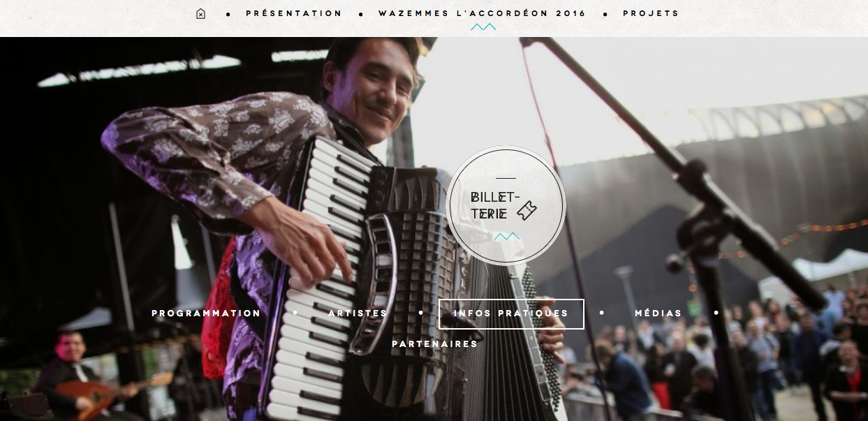
Task: Open the Médias link
Action: [x=659, y=313]
